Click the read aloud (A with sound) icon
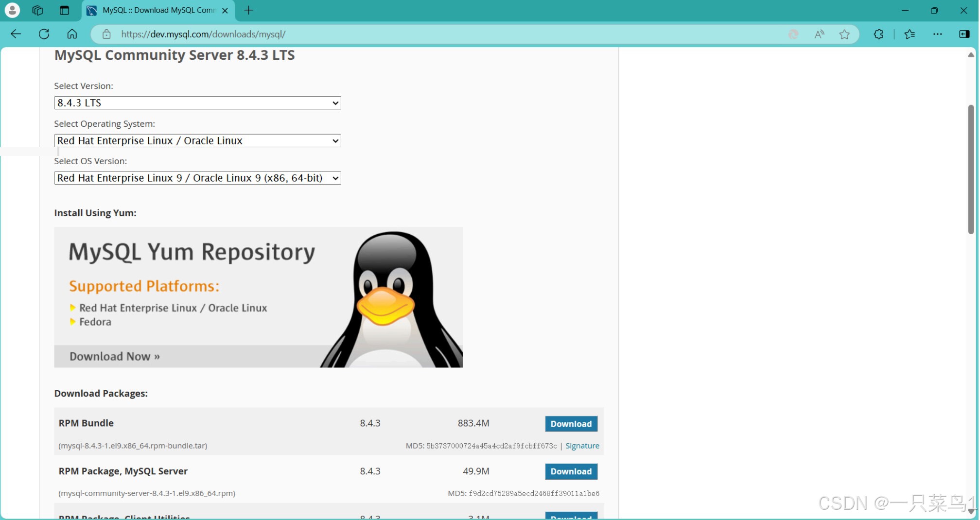The width and height of the screenshot is (980, 520). pyautogui.click(x=819, y=34)
